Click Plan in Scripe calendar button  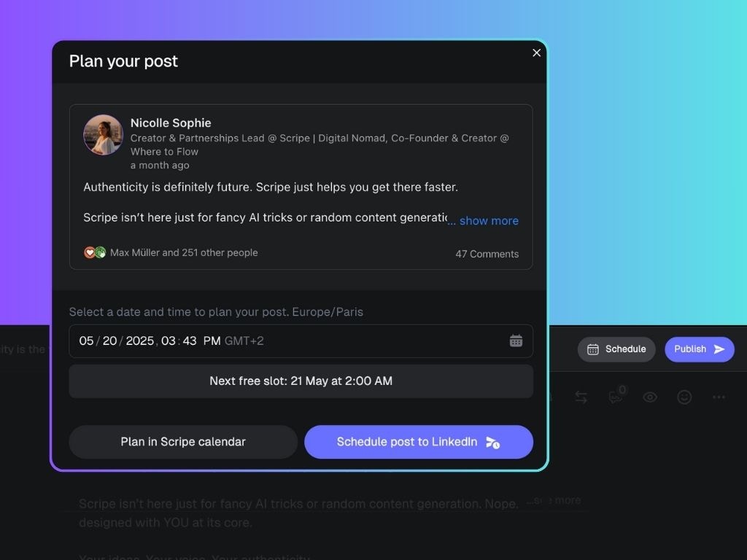[183, 442]
